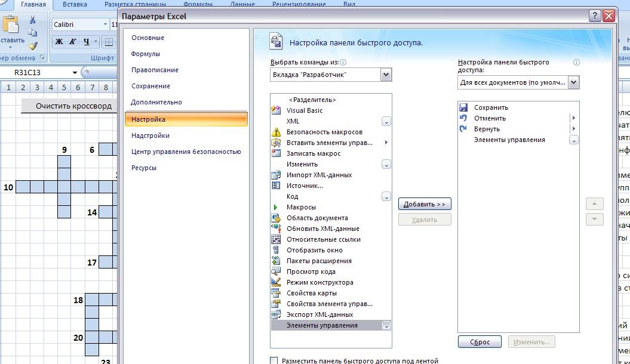Select the macro security warning icon
This screenshot has height=364, width=630.
276,132
